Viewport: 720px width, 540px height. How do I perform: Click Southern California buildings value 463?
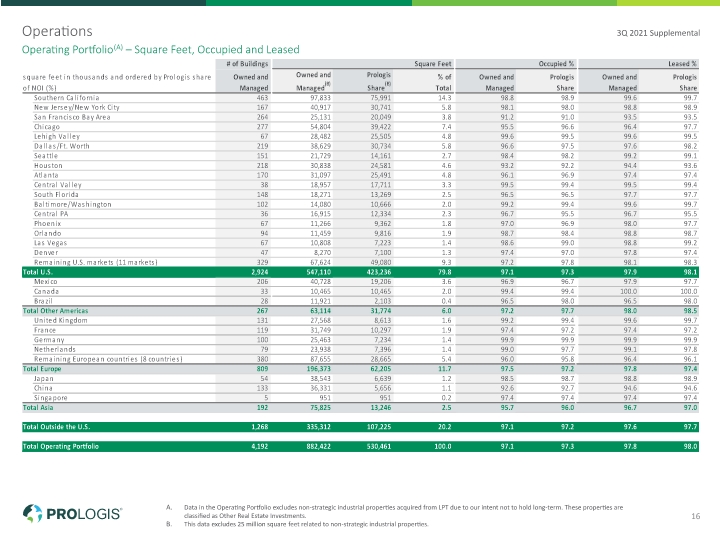(262, 98)
